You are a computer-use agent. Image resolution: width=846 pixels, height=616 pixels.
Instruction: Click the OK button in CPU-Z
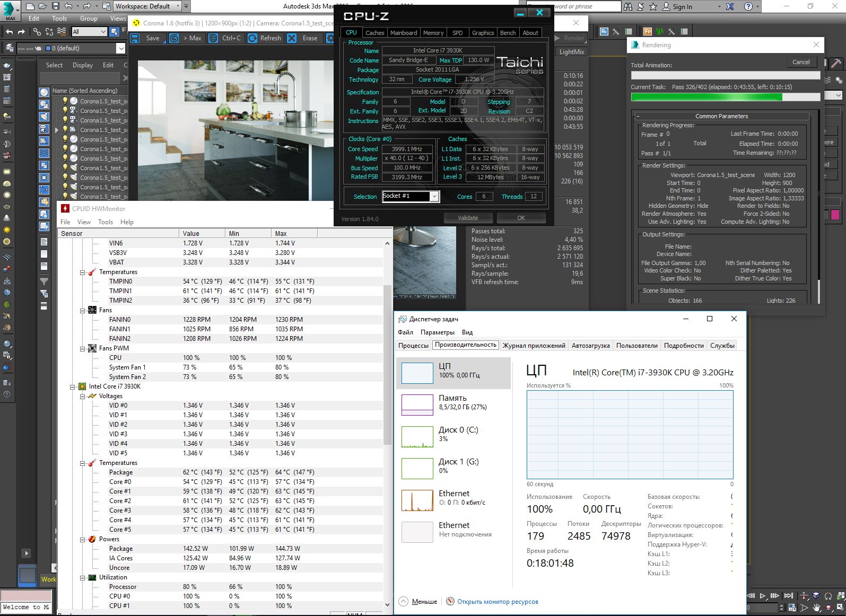pos(521,218)
